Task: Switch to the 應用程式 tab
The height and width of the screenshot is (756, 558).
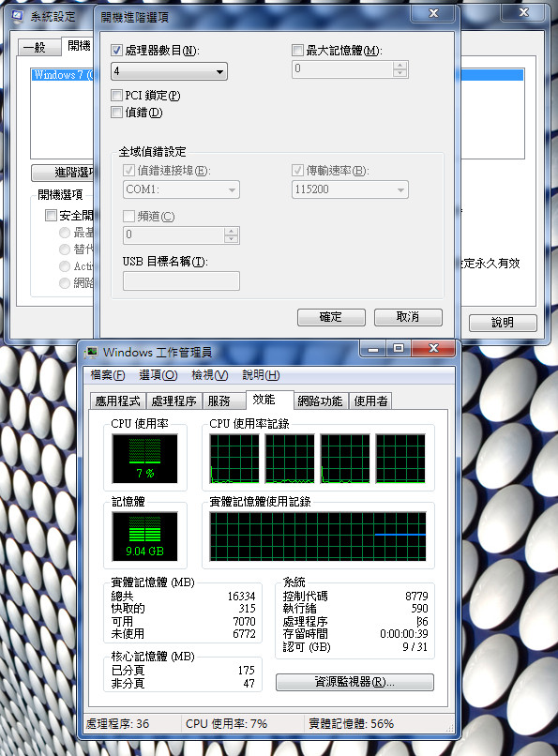Action: (117, 401)
